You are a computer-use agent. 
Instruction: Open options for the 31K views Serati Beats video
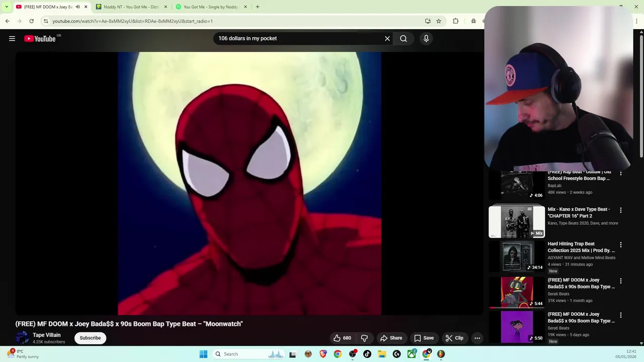(x=621, y=281)
